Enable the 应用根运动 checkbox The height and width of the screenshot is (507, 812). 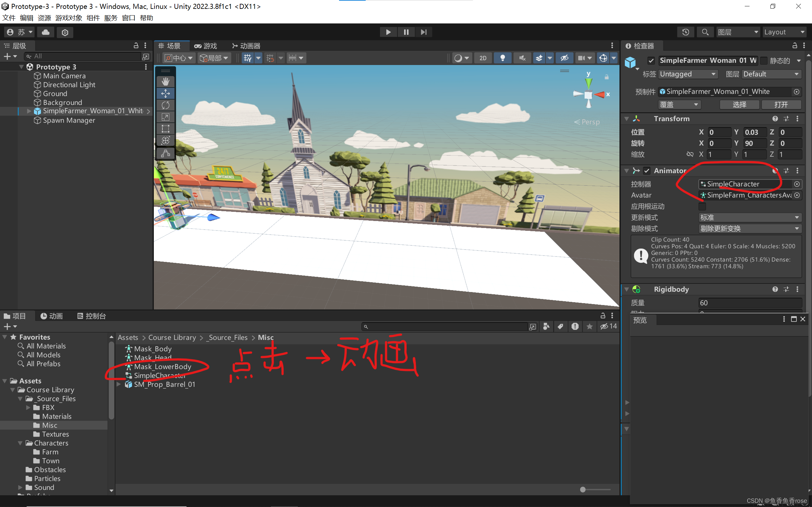point(702,206)
